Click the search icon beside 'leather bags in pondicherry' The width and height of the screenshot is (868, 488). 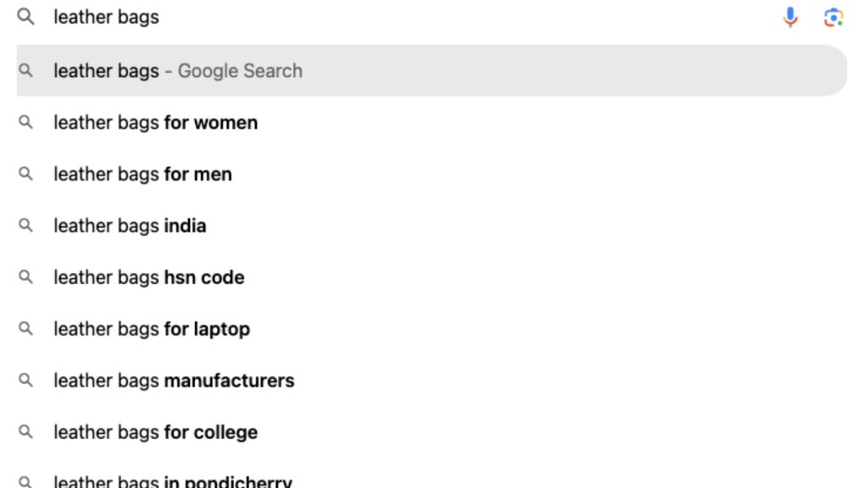click(24, 479)
